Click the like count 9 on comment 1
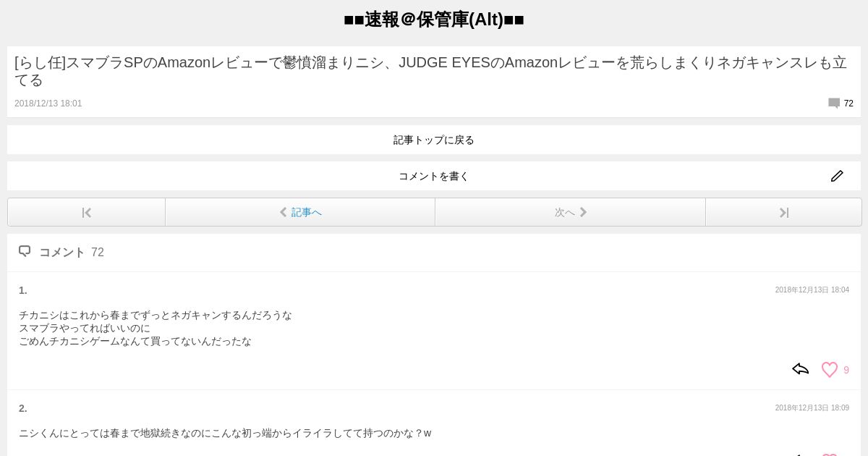868x456 pixels. 846,370
